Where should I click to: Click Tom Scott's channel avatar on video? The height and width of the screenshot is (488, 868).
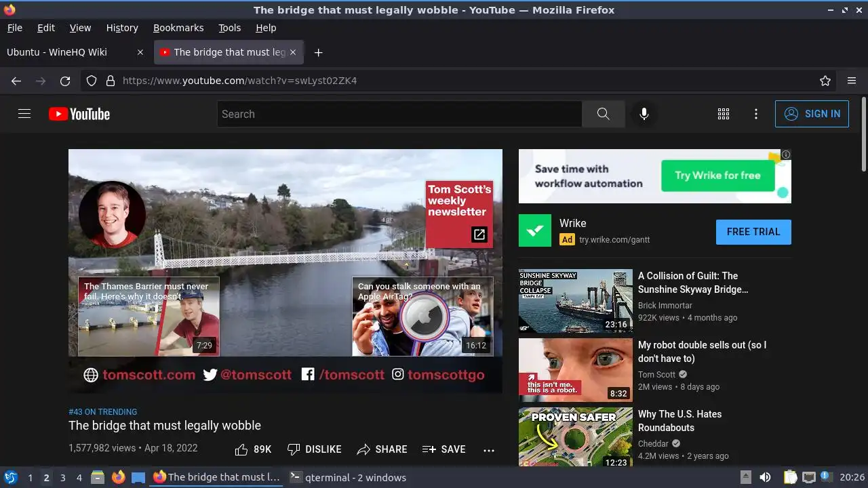point(113,214)
